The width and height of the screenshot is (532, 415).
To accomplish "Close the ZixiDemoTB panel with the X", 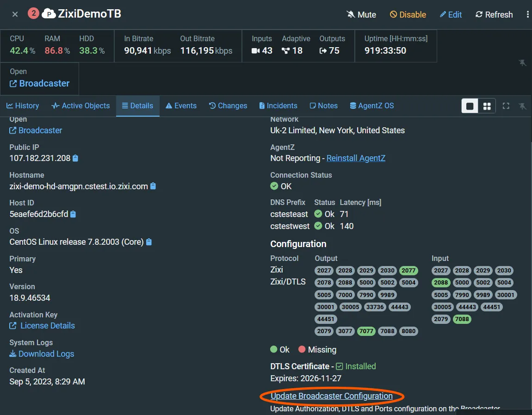I will click(15, 14).
